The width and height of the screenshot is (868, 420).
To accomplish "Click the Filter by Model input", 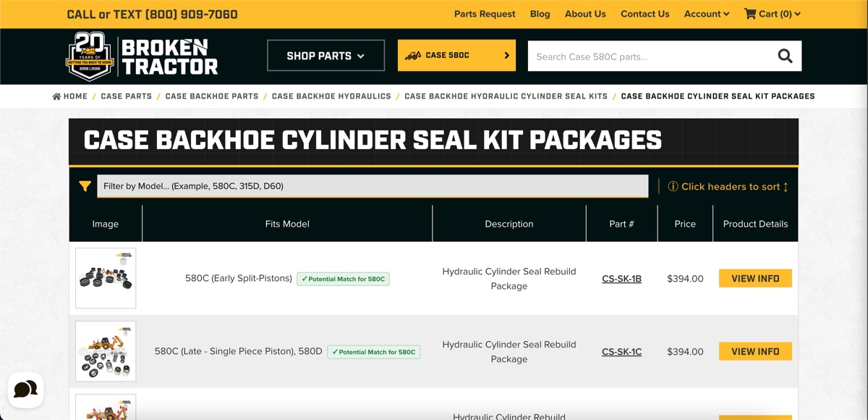I will (373, 186).
